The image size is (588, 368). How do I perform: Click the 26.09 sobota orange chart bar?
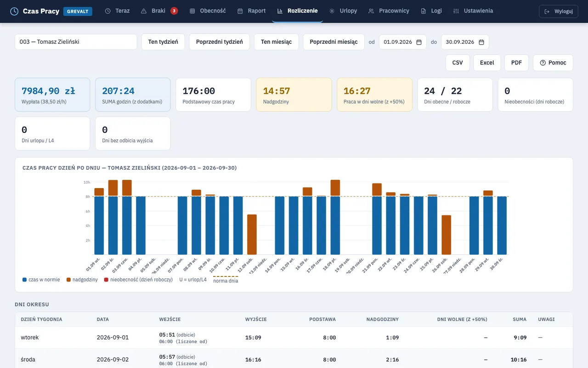pos(446,235)
